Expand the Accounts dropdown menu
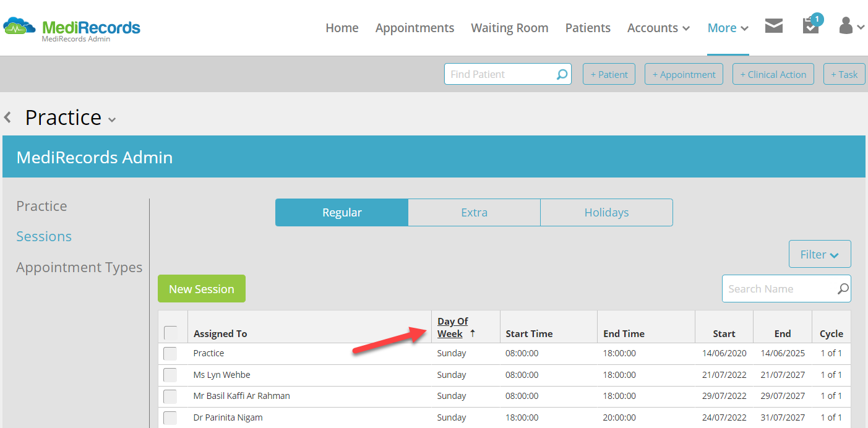The image size is (868, 428). coord(658,28)
